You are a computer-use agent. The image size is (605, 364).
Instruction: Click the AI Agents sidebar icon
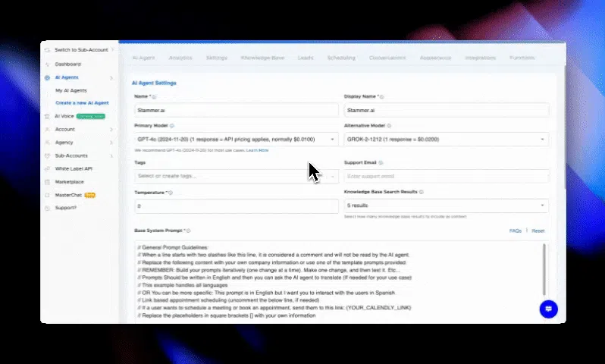tap(47, 77)
